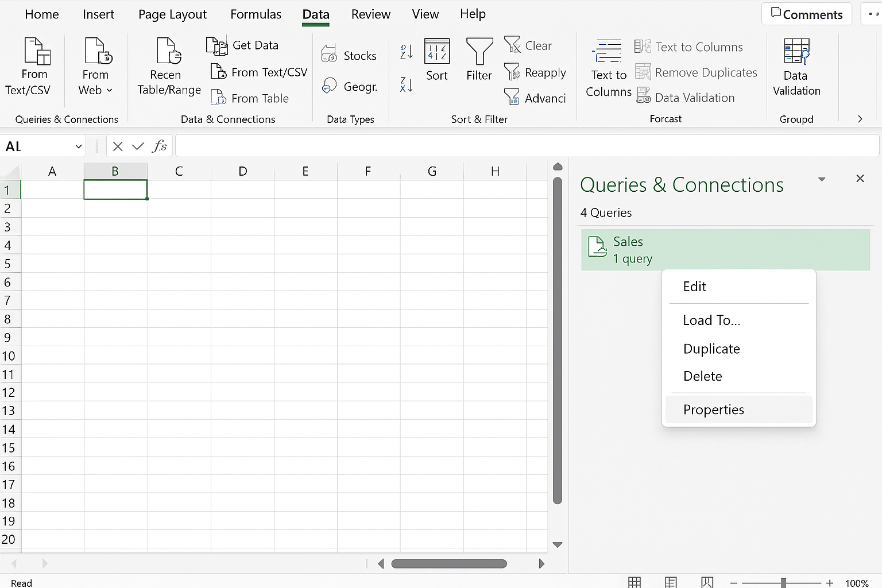The image size is (882, 588).
Task: Select cell B1
Action: [115, 189]
